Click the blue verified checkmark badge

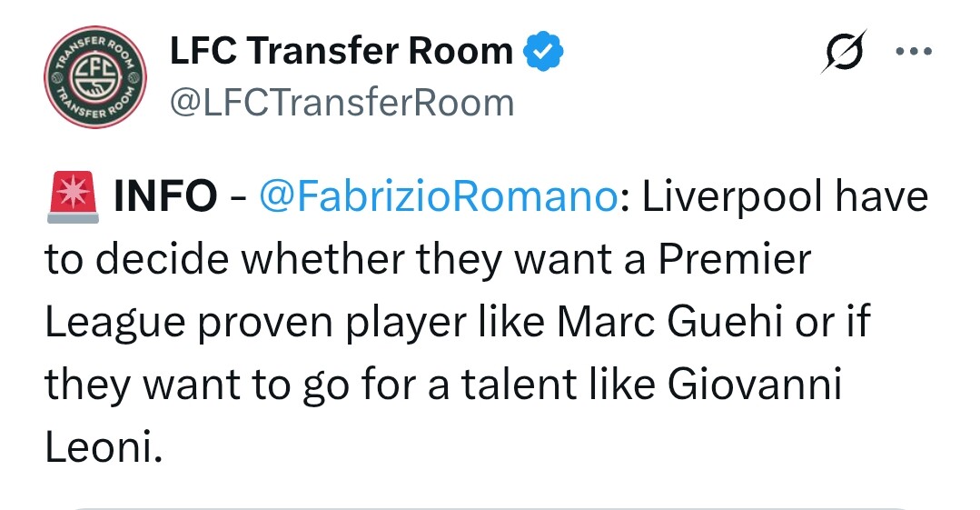pos(546,52)
